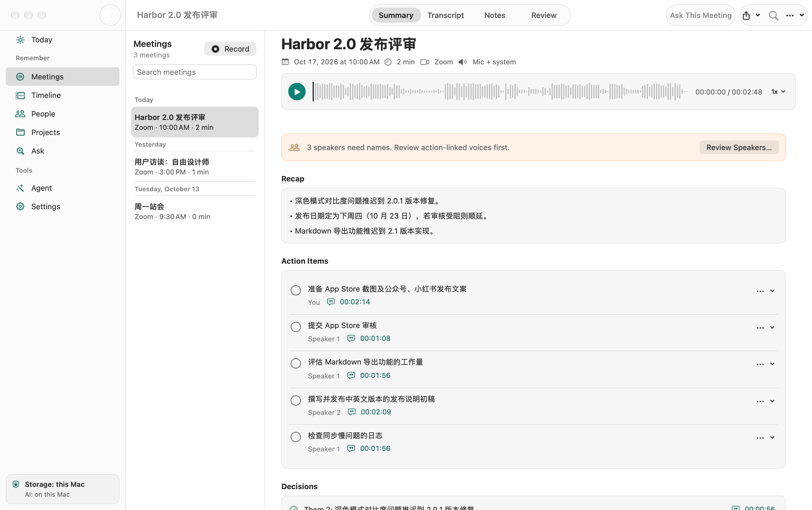Screen dimensions: 812x510
Task: Open the Share icon in toolbar
Action: pos(746,15)
